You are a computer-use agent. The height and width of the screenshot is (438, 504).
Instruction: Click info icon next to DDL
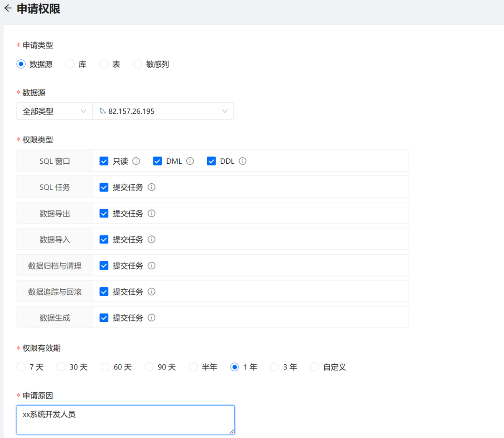243,161
